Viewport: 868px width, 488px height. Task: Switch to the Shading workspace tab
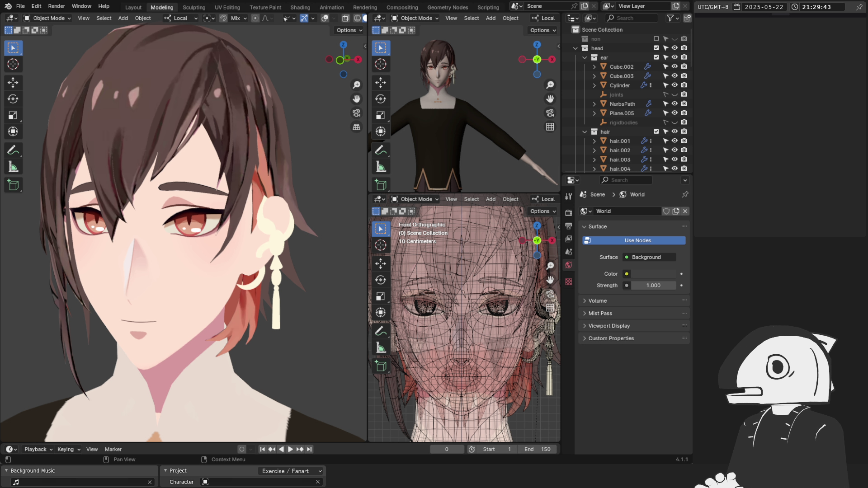[300, 7]
